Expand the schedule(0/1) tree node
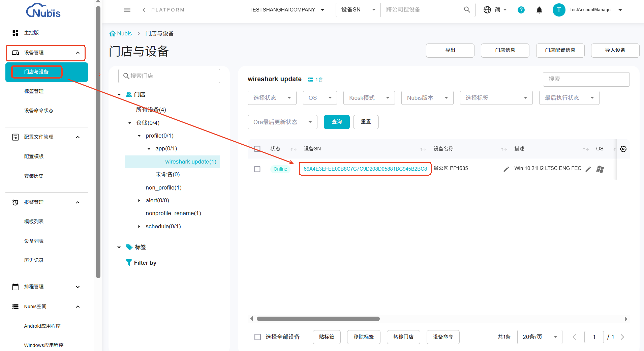Viewport: 644px width, 351px height. pyautogui.click(x=139, y=227)
